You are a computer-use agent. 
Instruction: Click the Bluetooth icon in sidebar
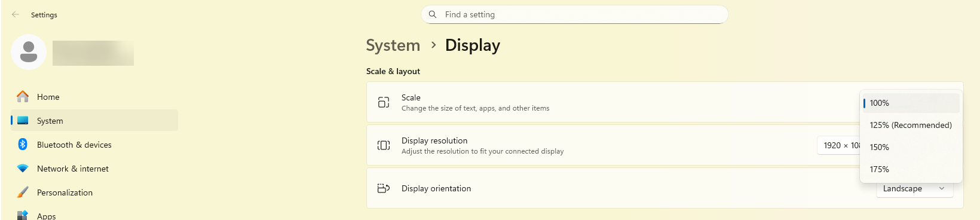pos(23,144)
